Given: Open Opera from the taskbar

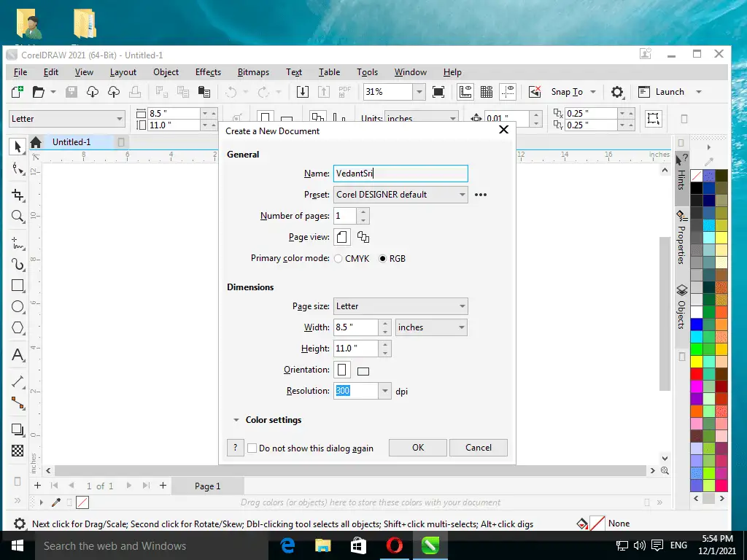Looking at the screenshot, I should [394, 545].
